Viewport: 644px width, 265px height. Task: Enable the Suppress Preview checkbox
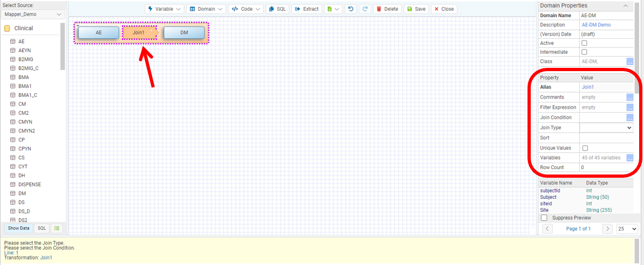tap(544, 218)
